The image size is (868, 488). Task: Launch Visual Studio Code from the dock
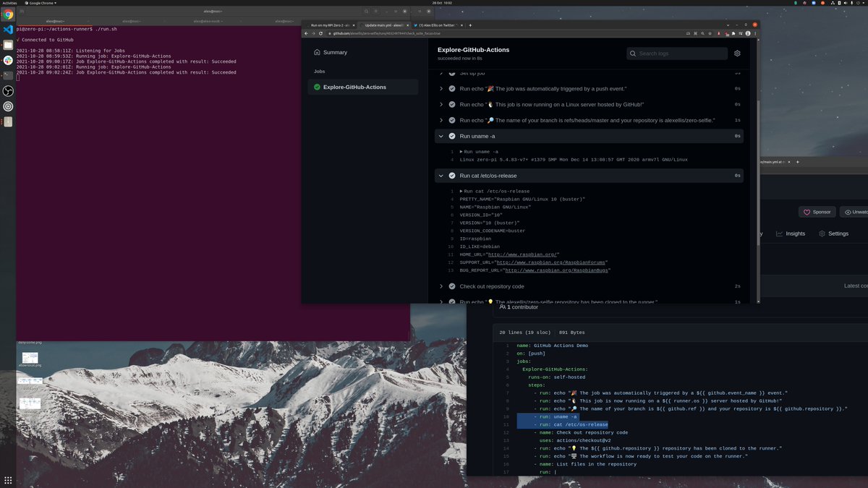pyautogui.click(x=8, y=30)
